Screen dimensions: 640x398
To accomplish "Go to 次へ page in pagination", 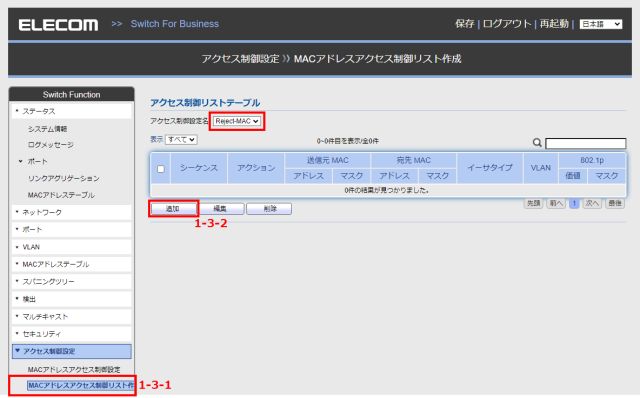I will point(592,203).
